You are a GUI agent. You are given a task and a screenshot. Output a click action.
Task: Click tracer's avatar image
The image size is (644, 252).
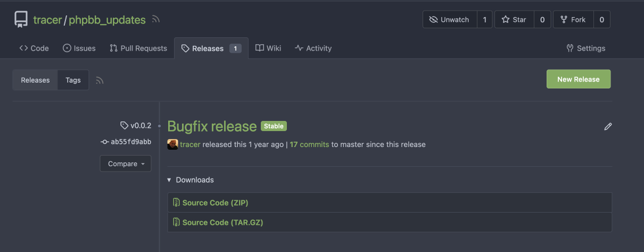(x=172, y=144)
